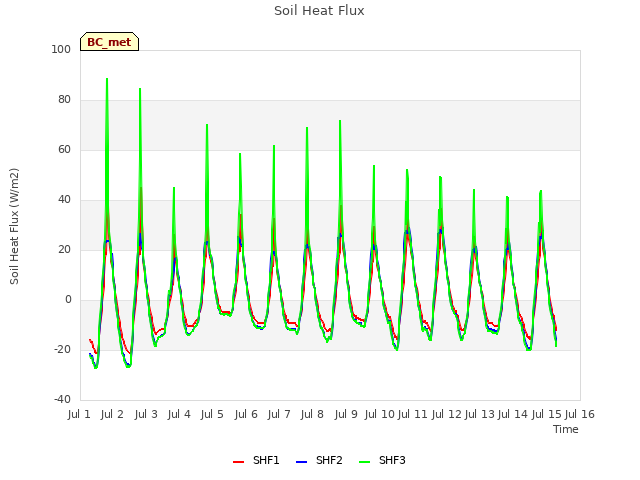Click the 0 y-axis tick label
This screenshot has height=480, width=640.
68,300
